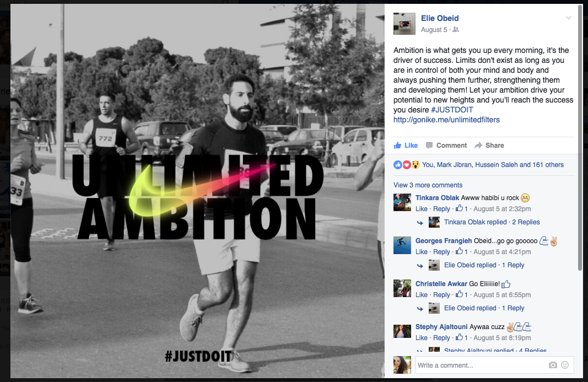The width and height of the screenshot is (588, 382).
Task: Open the camera icon to attach a photo
Action: point(553,365)
